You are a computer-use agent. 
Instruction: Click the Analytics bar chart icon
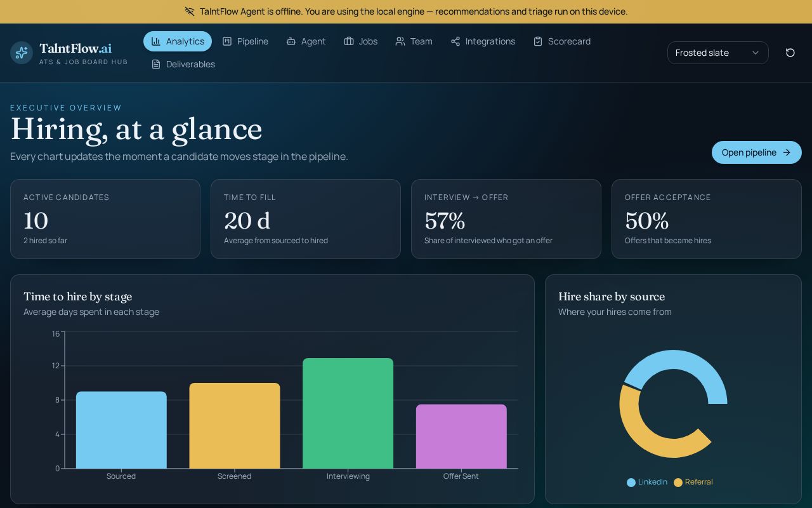(156, 41)
